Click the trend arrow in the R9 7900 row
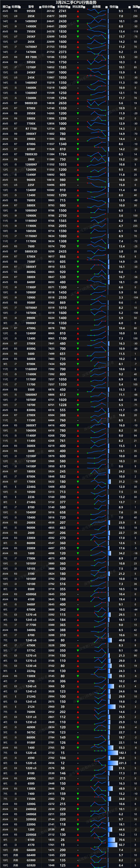This screenshot has width=140, height=868. [78, 57]
